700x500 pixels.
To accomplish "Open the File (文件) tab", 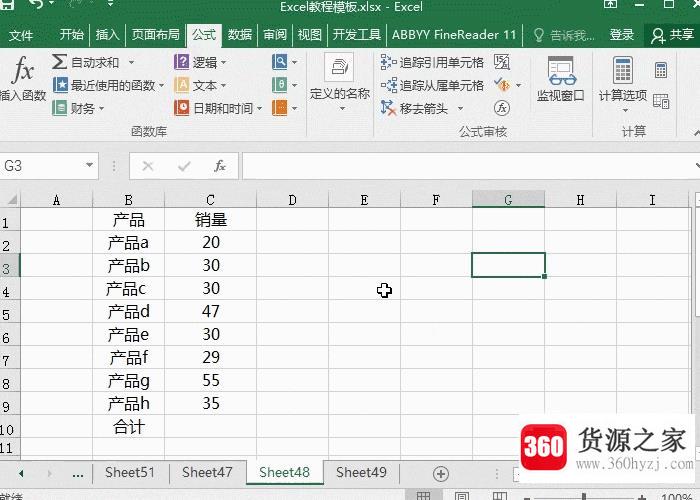I will click(x=21, y=35).
